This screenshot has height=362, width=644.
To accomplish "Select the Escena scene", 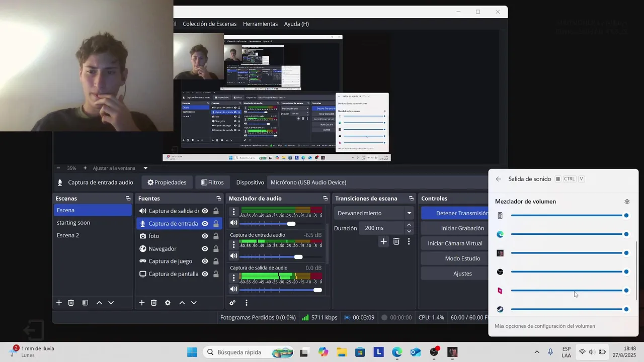I will (x=93, y=210).
